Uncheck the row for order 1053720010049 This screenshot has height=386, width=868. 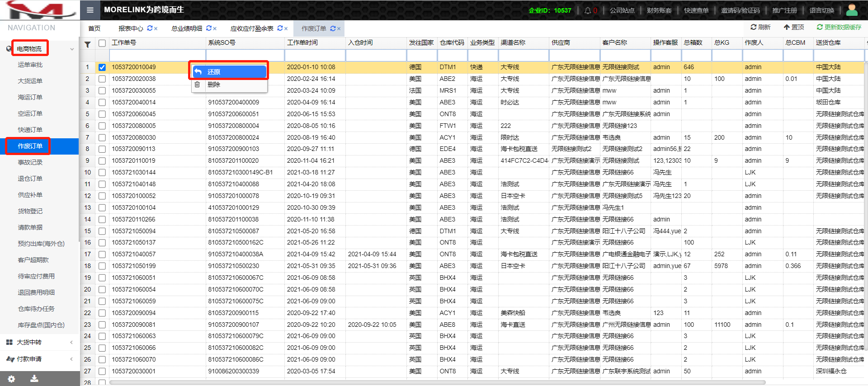pyautogui.click(x=102, y=67)
